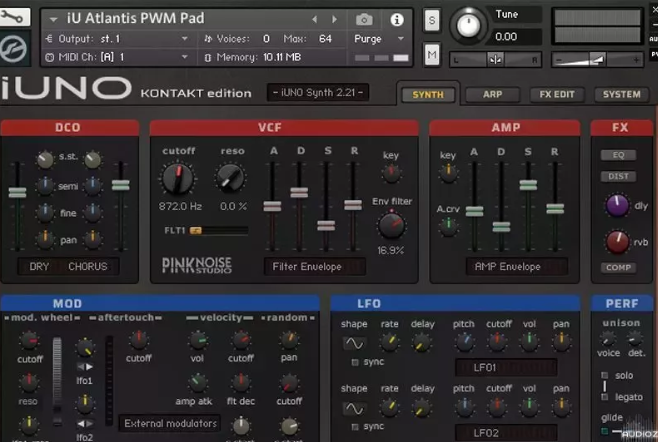Screen dimensions: 658x442
Task: Click the velocity vol knob
Action: coord(197,340)
